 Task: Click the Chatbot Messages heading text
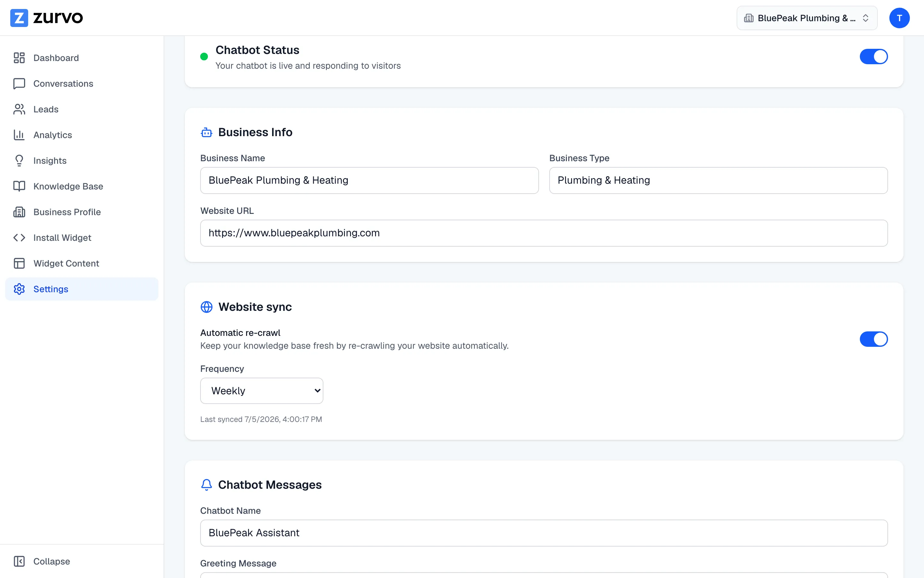click(269, 485)
